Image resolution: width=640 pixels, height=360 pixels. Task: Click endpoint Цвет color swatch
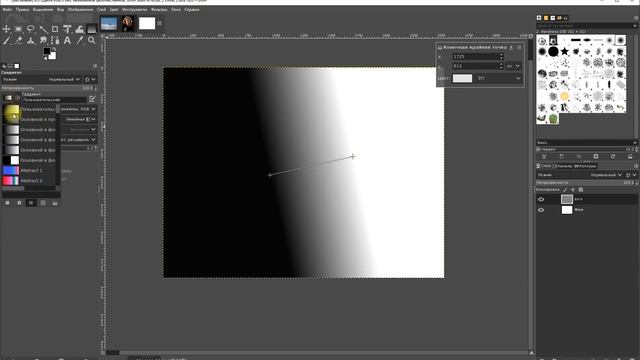pyautogui.click(x=462, y=78)
